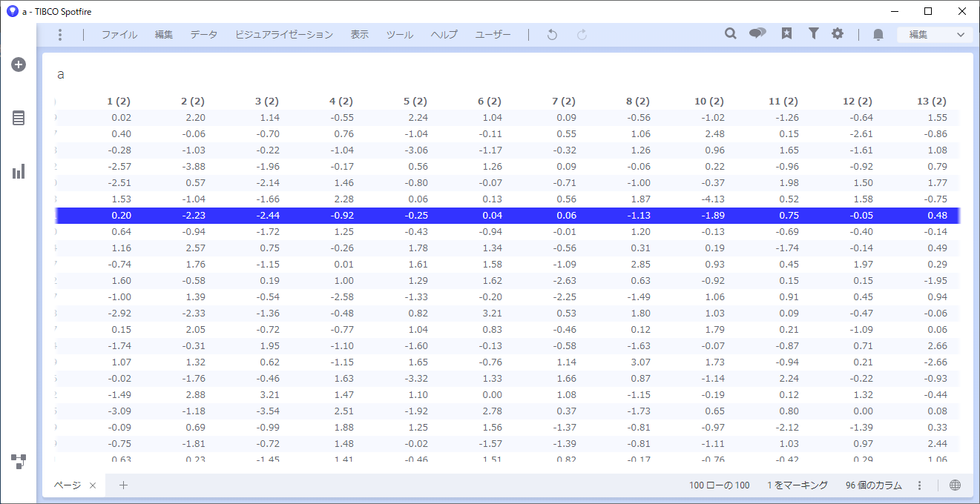Open the ヘルプ menu

pyautogui.click(x=444, y=35)
